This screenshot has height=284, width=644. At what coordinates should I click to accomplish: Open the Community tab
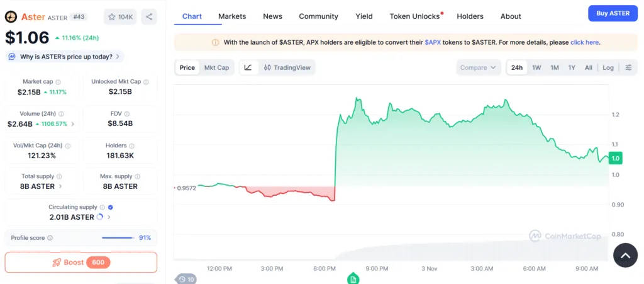(319, 16)
